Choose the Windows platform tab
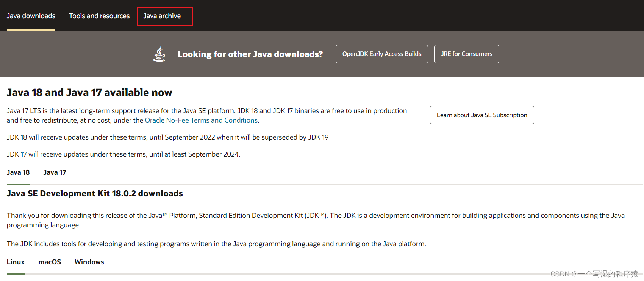 click(89, 262)
